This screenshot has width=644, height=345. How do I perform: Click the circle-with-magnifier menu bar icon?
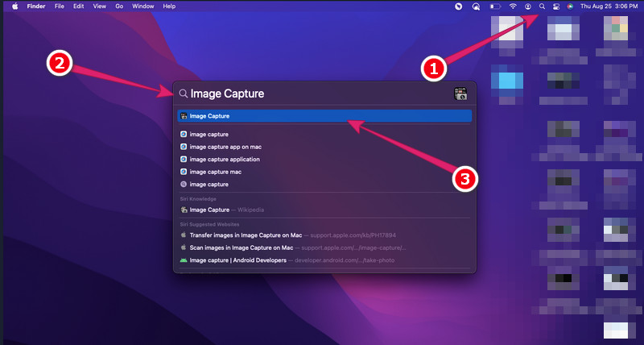tap(476, 6)
